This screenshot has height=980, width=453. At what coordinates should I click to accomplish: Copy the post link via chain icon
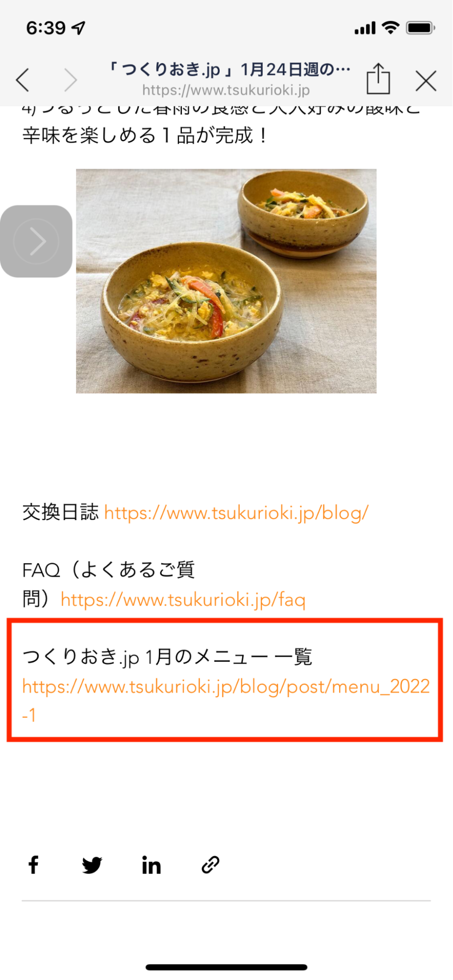click(x=210, y=865)
